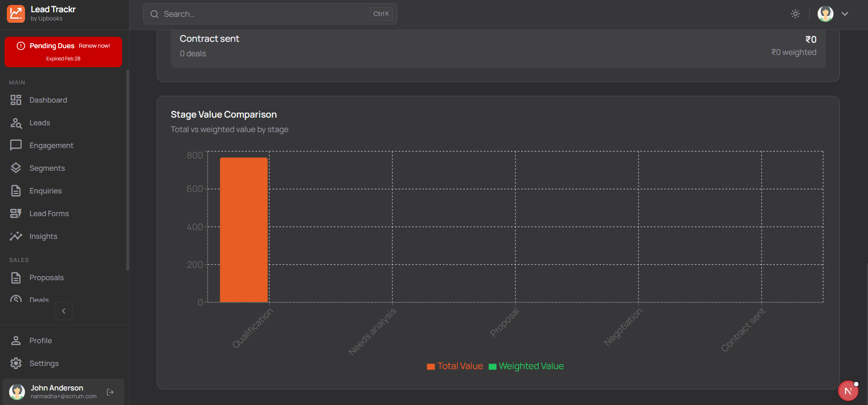The height and width of the screenshot is (405, 868).
Task: Click the Segments layers icon
Action: pyautogui.click(x=16, y=168)
